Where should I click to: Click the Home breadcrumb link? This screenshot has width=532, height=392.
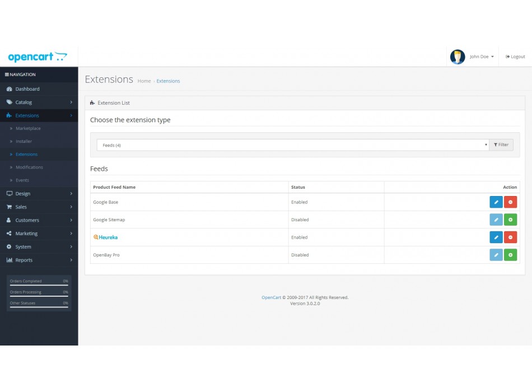coord(144,81)
